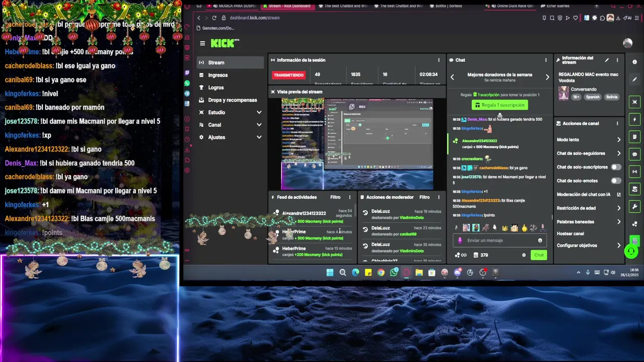
Task: Open the Feed de actividades three-dot menu
Action: pos(350,197)
